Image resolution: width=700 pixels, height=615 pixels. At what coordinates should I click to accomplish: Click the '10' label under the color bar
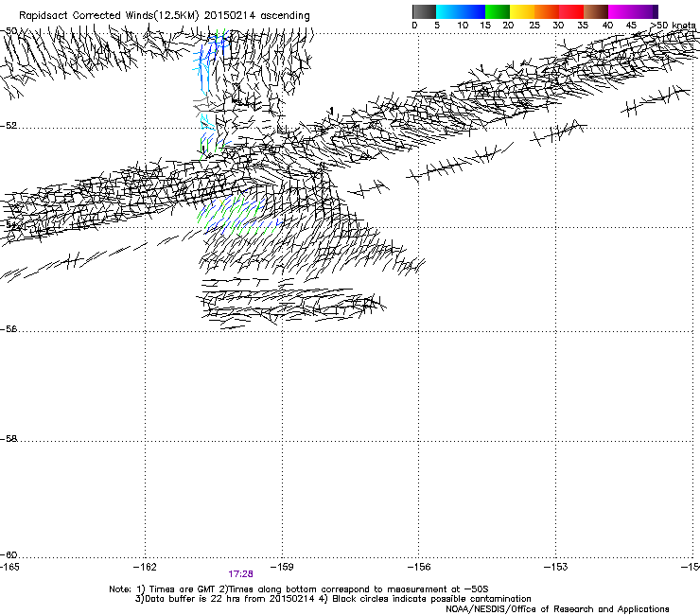coord(463,26)
